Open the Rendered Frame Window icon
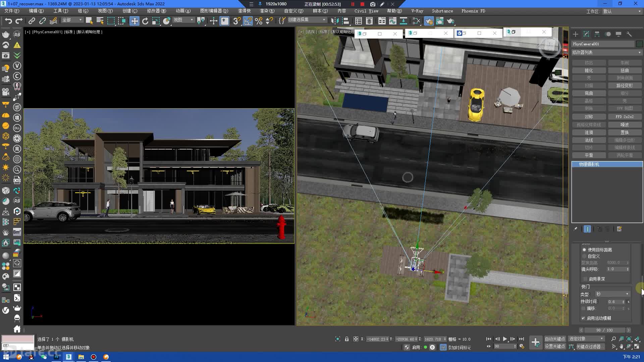 point(440,21)
